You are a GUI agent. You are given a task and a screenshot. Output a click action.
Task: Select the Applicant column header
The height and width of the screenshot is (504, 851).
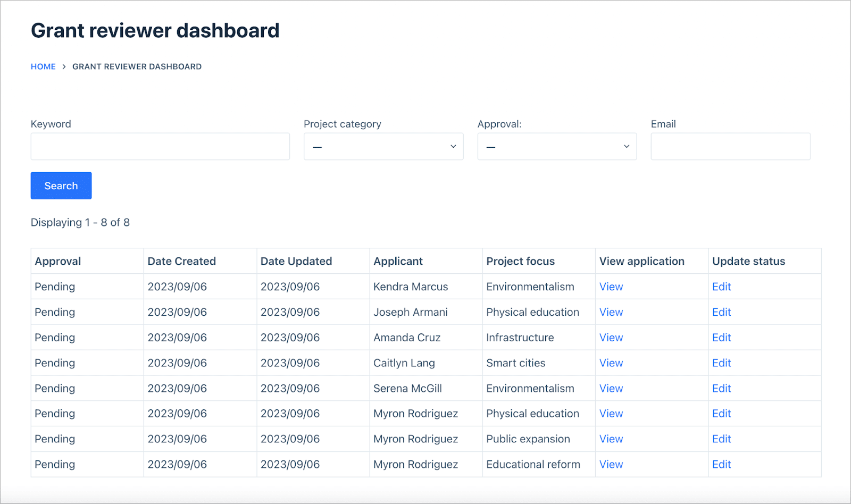[x=398, y=261]
